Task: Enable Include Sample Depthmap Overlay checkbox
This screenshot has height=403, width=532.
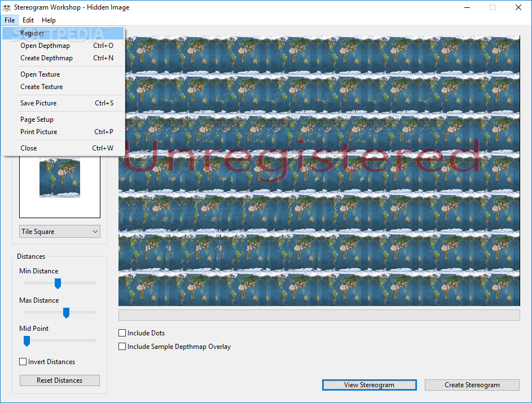Action: pos(122,347)
